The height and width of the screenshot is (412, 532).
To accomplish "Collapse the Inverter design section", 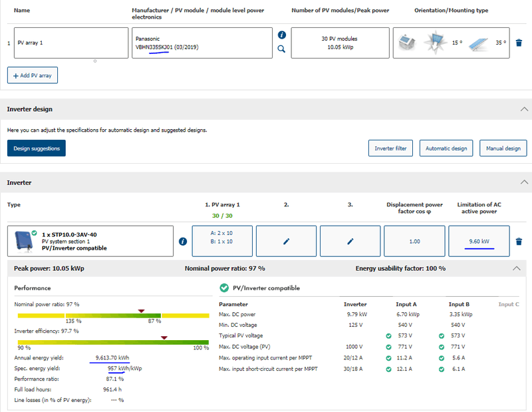I will point(523,109).
